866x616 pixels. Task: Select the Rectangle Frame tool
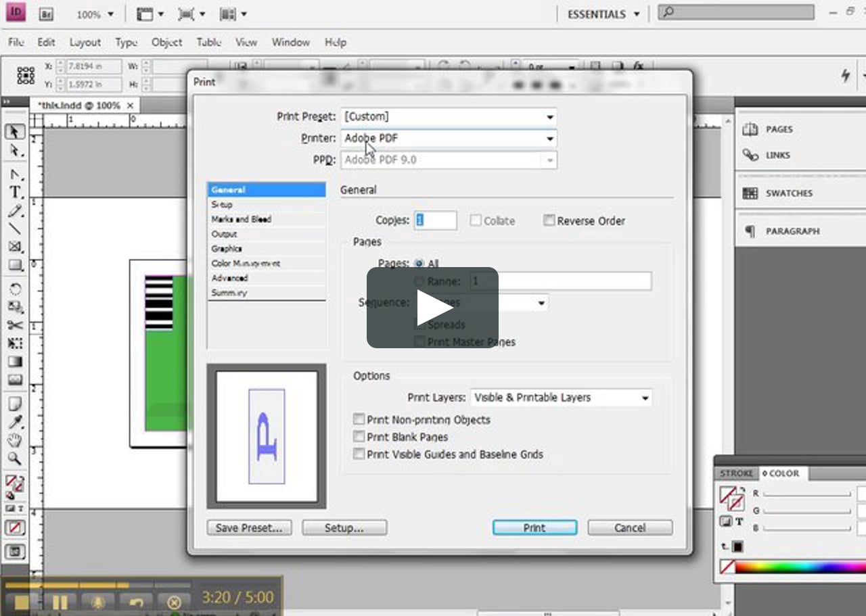pyautogui.click(x=15, y=247)
